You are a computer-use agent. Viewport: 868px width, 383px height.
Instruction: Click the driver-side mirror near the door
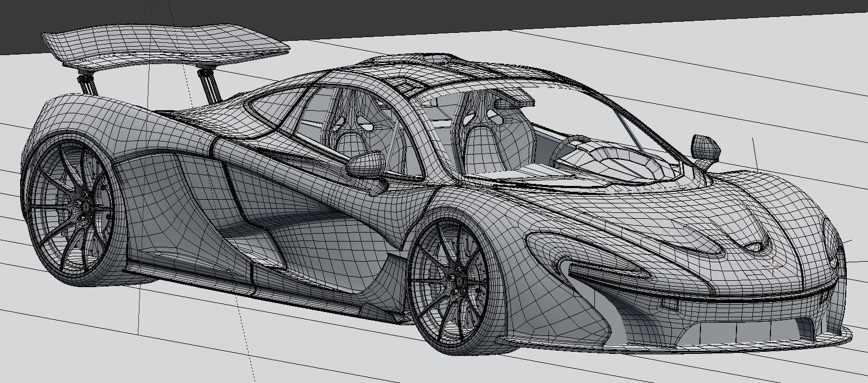click(366, 164)
